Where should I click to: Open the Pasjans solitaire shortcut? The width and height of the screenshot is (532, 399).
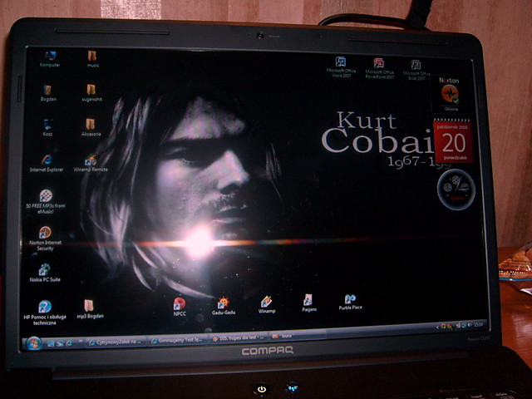click(308, 303)
